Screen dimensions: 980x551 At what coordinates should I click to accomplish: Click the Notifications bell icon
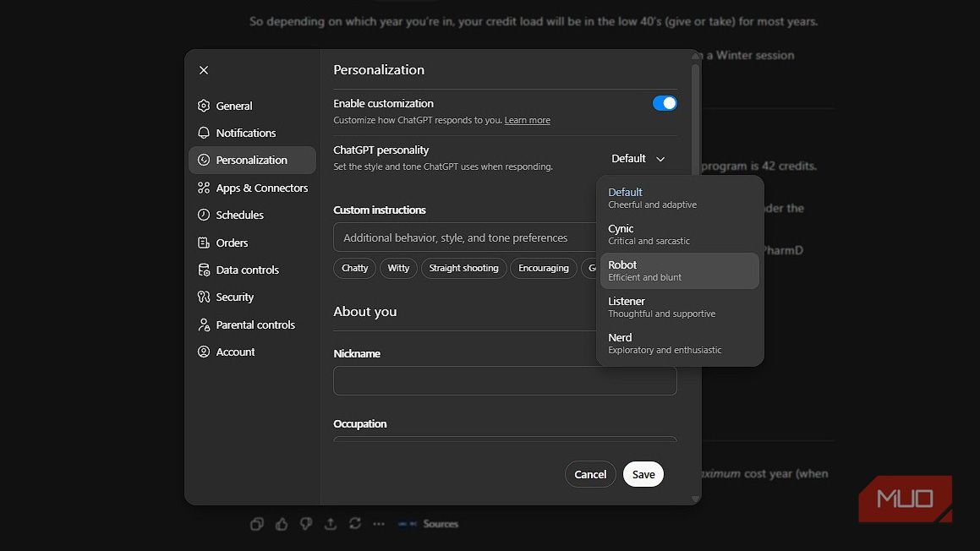coord(204,133)
